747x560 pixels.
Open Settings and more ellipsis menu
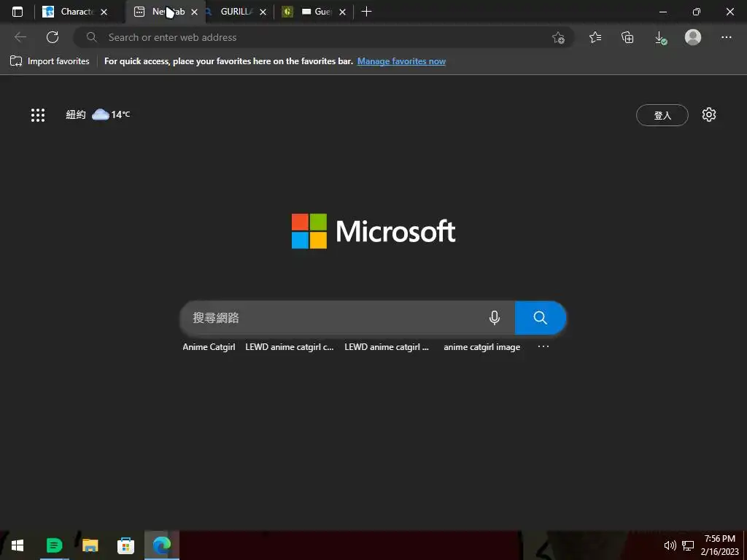pos(726,37)
